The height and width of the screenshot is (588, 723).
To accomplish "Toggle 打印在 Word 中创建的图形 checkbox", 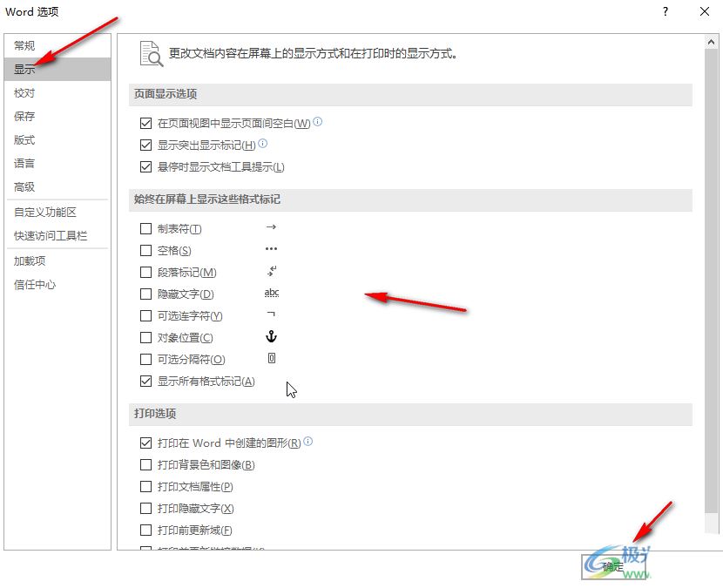I will pos(145,443).
